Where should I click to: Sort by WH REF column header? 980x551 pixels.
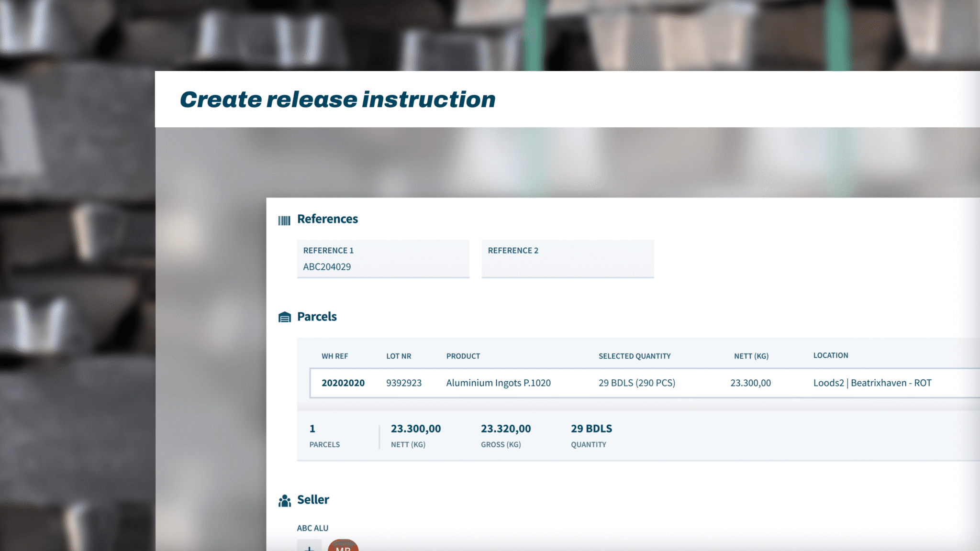coord(334,356)
